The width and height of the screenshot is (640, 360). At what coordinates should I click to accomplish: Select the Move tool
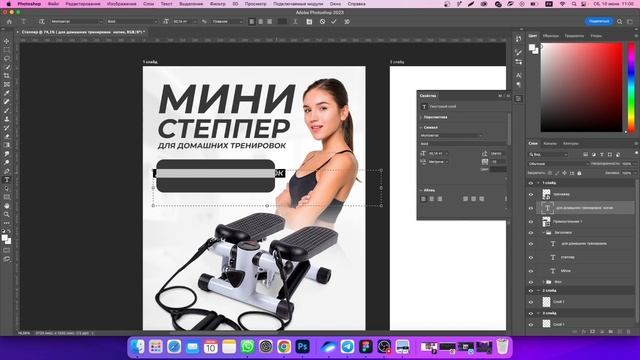point(7,41)
